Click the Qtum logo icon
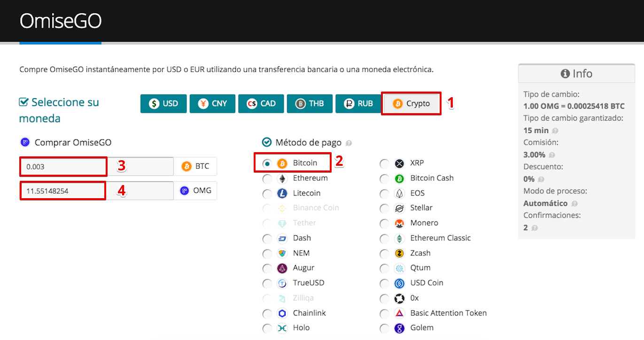Screen dimensions: 644x340 pos(400,268)
